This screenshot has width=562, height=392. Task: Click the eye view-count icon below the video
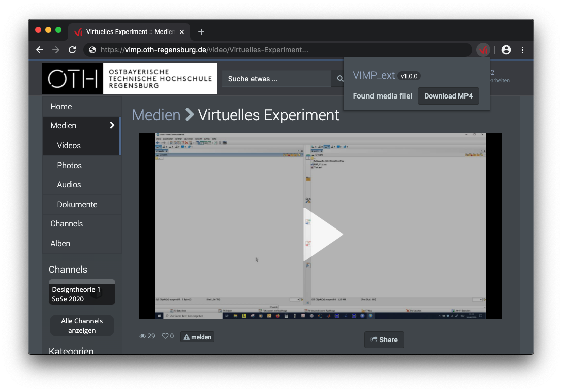pos(142,336)
